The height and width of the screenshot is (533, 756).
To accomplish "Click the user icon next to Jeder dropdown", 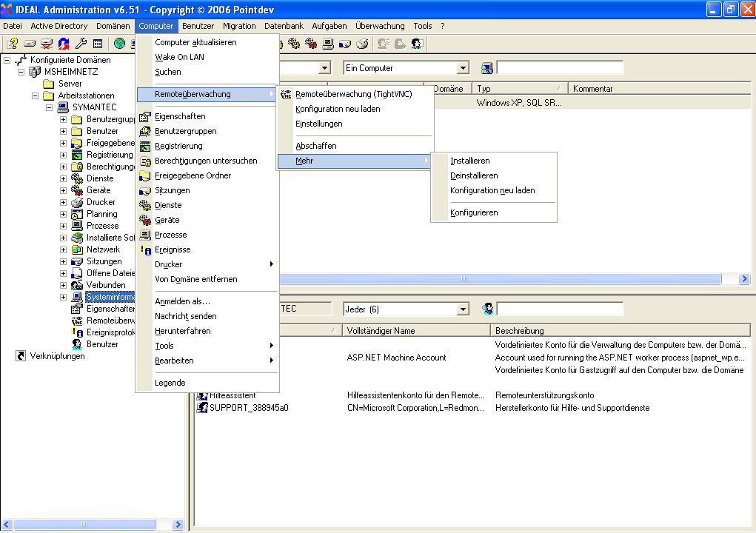I will coord(487,309).
